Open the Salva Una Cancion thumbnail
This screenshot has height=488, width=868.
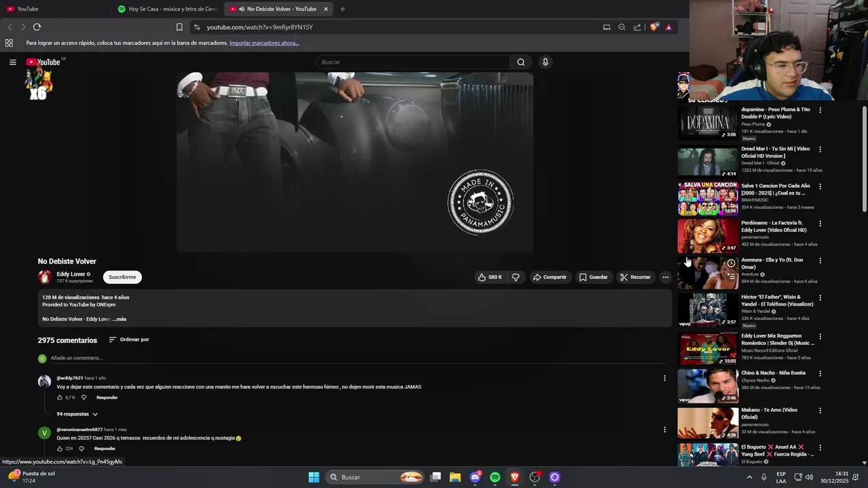pyautogui.click(x=708, y=198)
